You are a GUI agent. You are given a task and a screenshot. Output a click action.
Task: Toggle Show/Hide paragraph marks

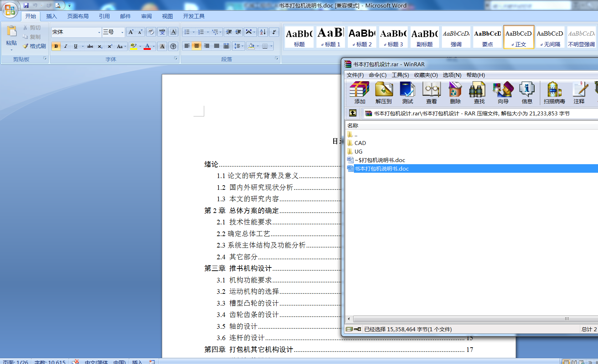click(274, 32)
